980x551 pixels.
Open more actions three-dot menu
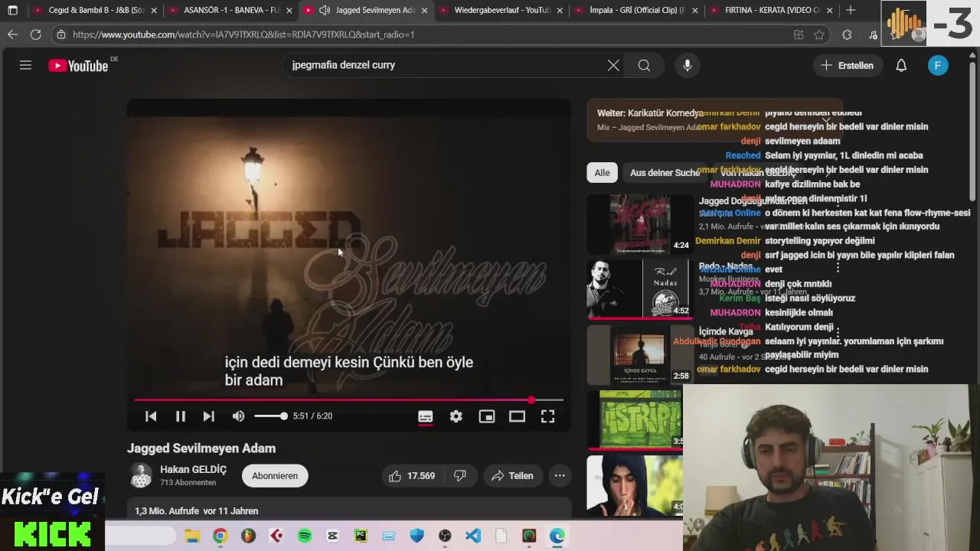pyautogui.click(x=560, y=476)
